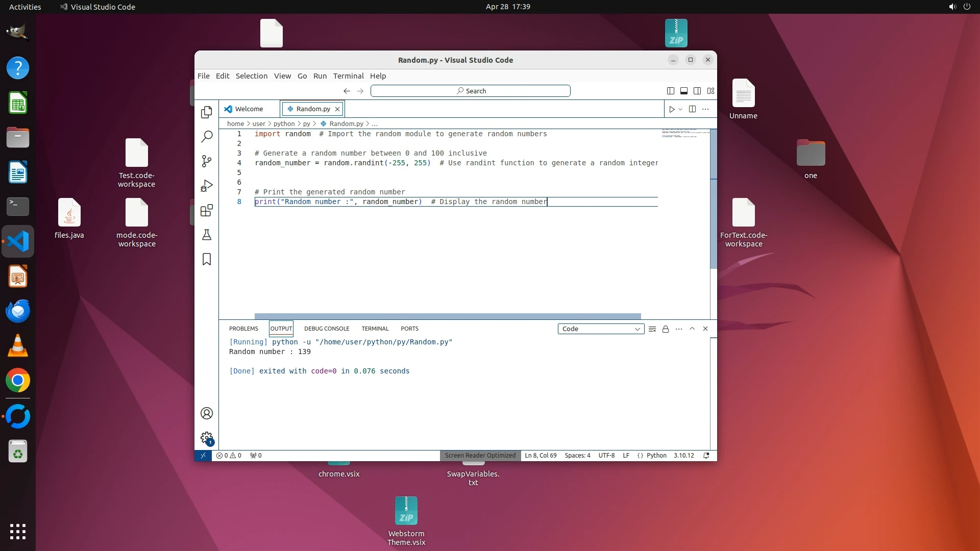This screenshot has height=551, width=980.
Task: Click the top Search command field
Action: pyautogui.click(x=470, y=91)
